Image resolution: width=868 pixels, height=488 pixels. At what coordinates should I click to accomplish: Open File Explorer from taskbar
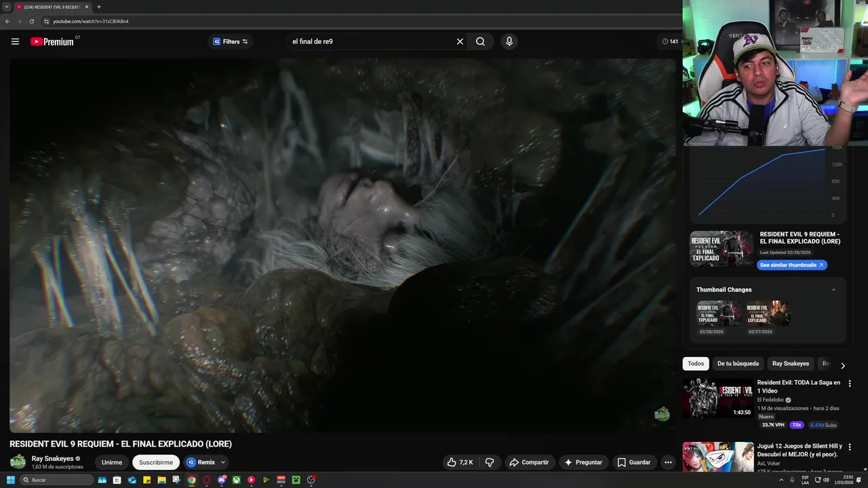162,480
